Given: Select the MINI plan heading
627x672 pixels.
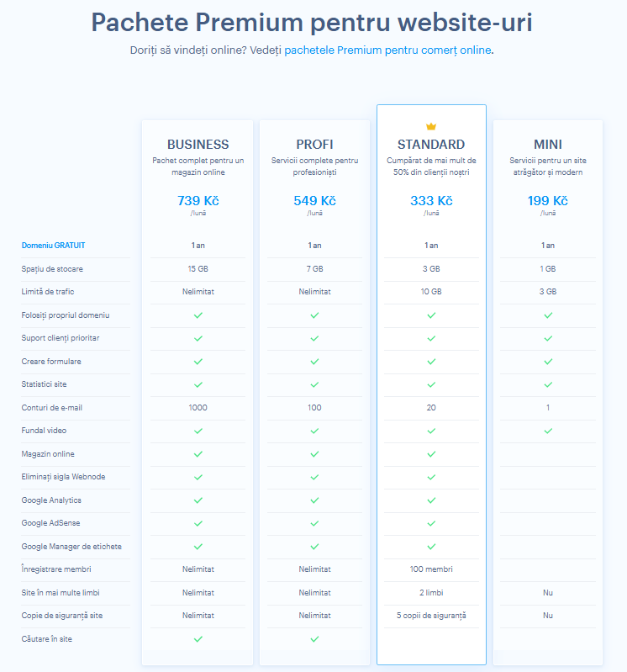Looking at the screenshot, I should pos(548,145).
